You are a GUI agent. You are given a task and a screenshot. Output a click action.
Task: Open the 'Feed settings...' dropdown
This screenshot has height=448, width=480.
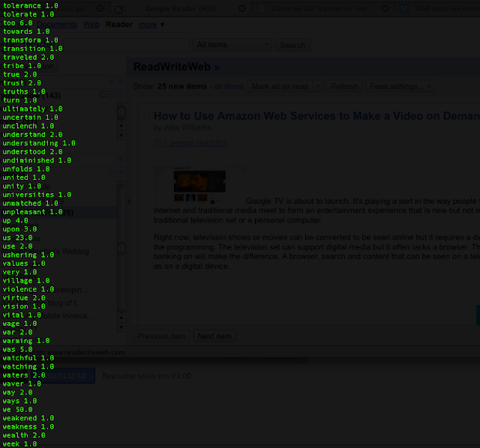(x=400, y=87)
